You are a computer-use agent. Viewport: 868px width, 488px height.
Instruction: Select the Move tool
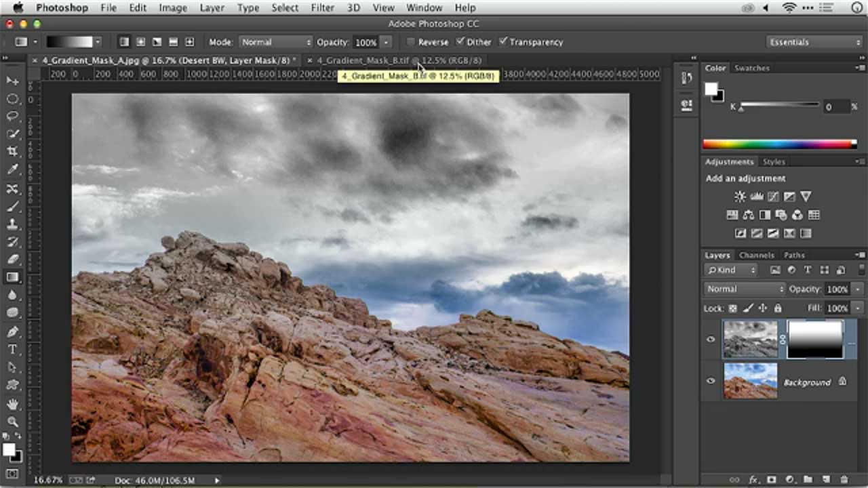click(12, 81)
